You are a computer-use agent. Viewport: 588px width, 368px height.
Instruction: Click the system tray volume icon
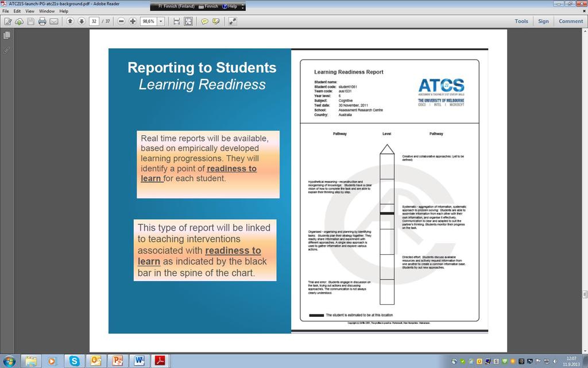tap(555, 362)
